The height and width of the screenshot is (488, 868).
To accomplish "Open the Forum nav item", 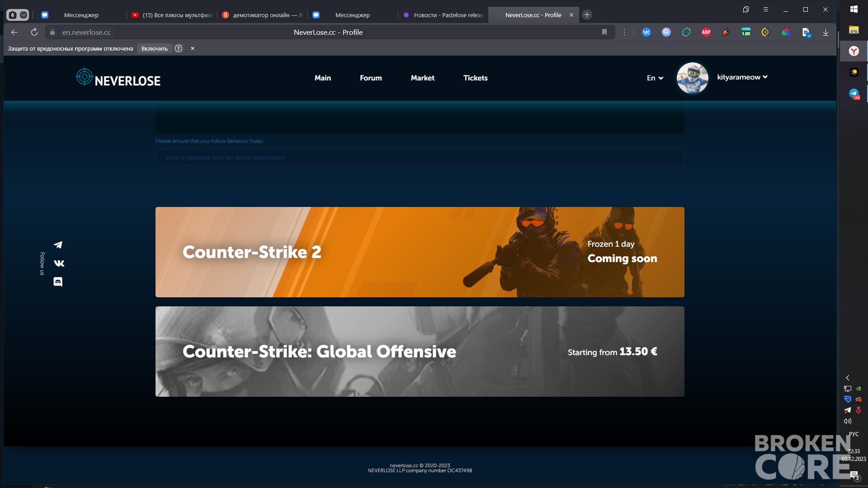I will (371, 78).
